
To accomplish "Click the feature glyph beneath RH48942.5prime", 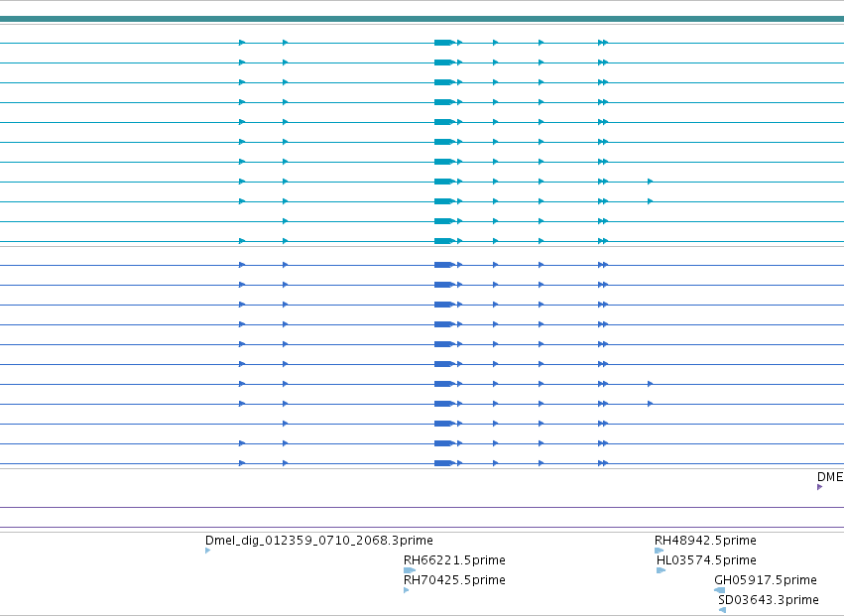I will point(660,551).
